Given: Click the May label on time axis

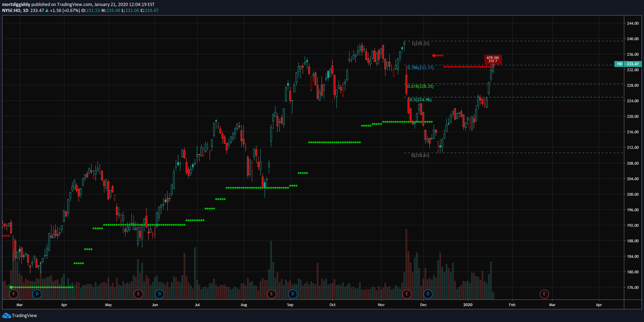Looking at the screenshot, I should tap(109, 305).
